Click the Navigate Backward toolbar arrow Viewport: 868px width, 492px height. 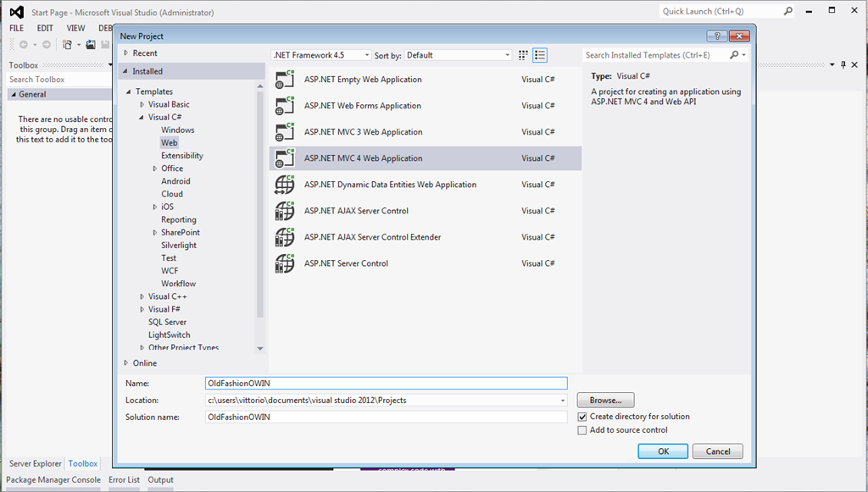click(24, 45)
